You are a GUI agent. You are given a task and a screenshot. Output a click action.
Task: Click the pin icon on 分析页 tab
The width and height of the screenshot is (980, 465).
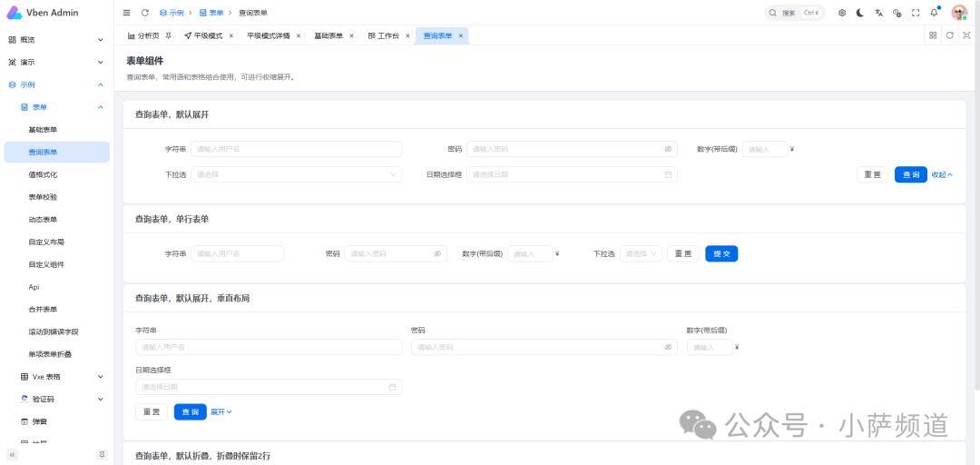[168, 35]
